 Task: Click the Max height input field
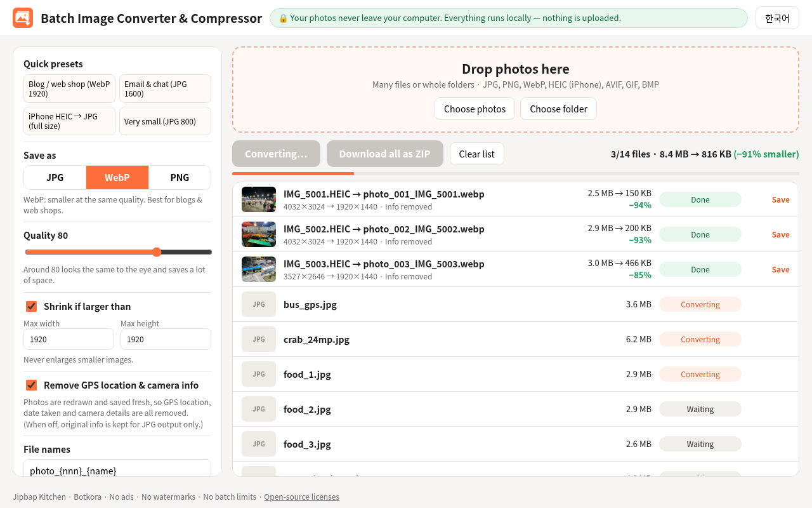[166, 339]
